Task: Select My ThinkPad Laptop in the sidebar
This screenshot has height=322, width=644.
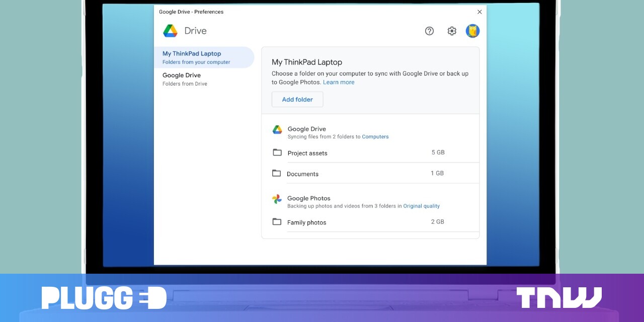Action: click(x=204, y=57)
